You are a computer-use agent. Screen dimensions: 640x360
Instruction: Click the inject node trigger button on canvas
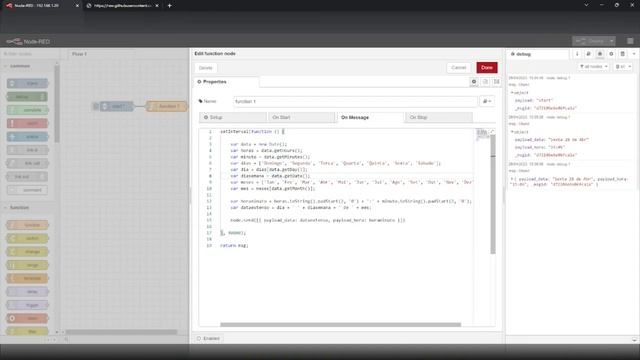96,106
